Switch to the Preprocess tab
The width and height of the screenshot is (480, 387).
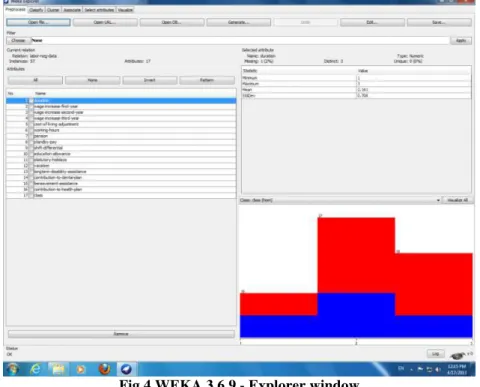point(15,9)
